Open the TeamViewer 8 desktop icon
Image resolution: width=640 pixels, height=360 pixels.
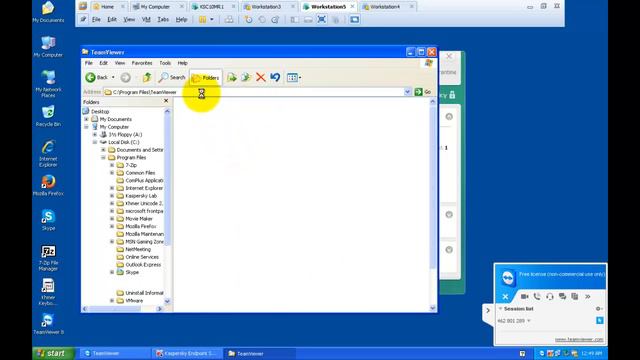pos(48,324)
